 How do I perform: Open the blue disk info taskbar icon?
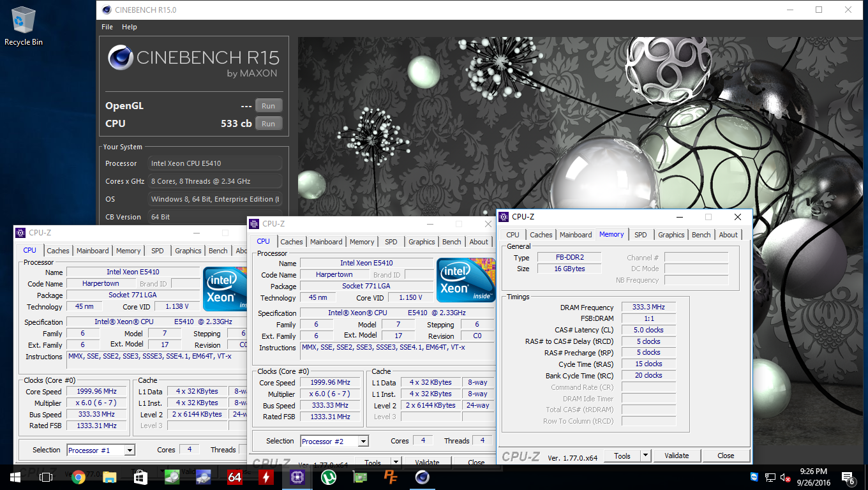(204, 477)
